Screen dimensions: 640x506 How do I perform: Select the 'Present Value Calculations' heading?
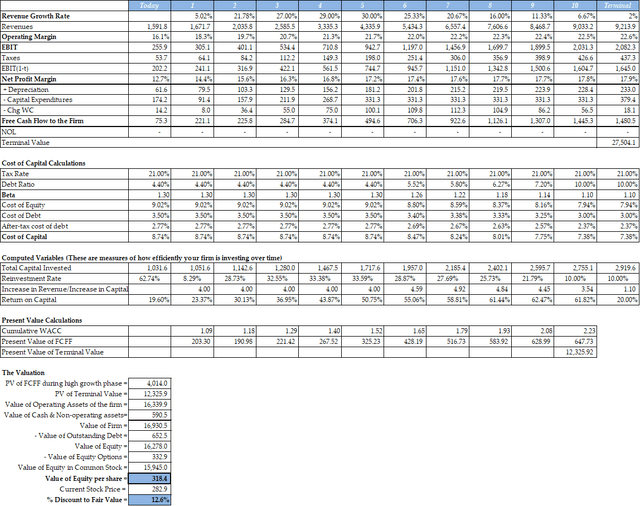[x=42, y=320]
